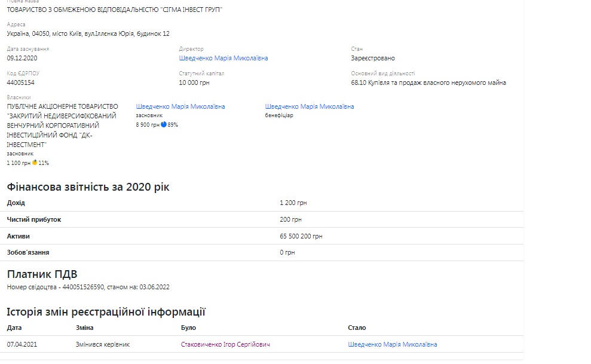This screenshot has width=591, height=364.
Task: Click main activity 68.10 real estate text
Action: [x=428, y=83]
